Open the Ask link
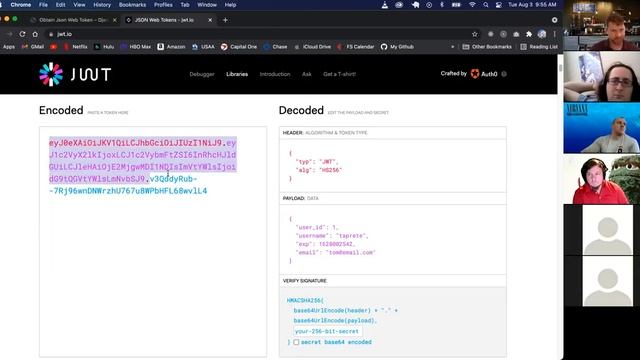 307,74
